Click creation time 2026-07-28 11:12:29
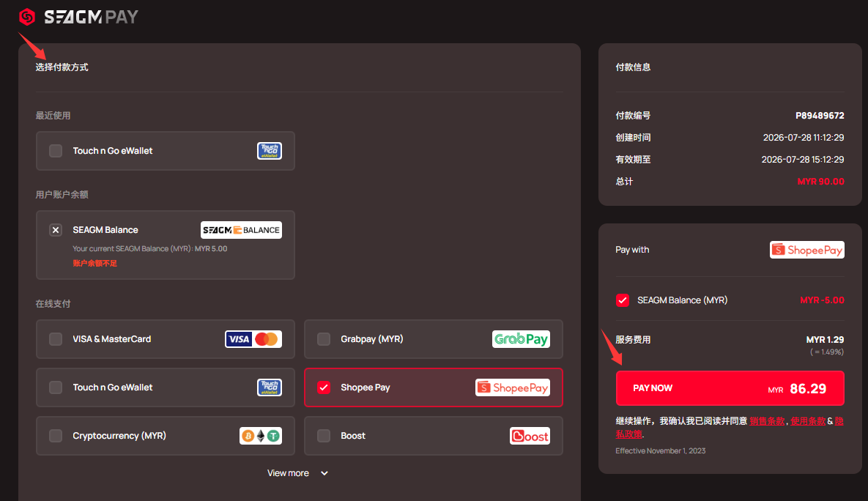This screenshot has width=868, height=501. pyautogui.click(x=804, y=137)
